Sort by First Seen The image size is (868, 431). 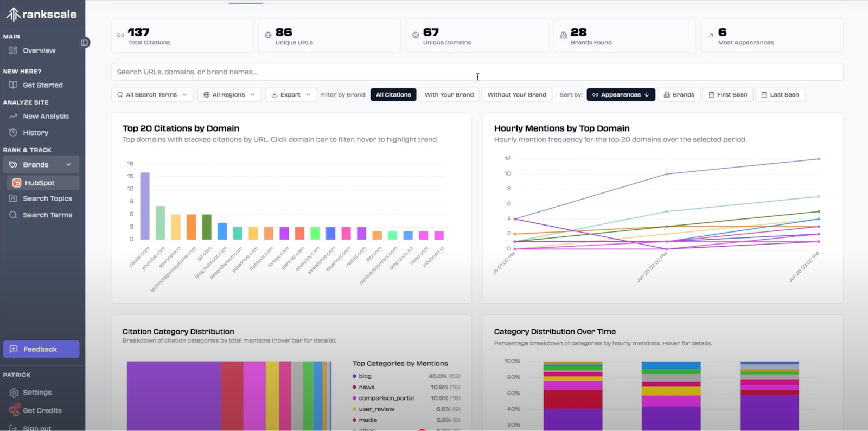(727, 94)
